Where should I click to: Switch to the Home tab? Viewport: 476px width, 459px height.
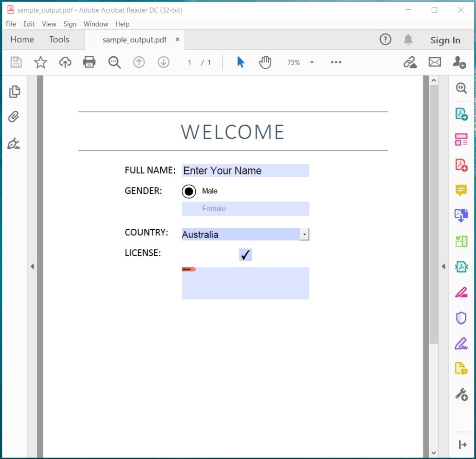click(21, 40)
